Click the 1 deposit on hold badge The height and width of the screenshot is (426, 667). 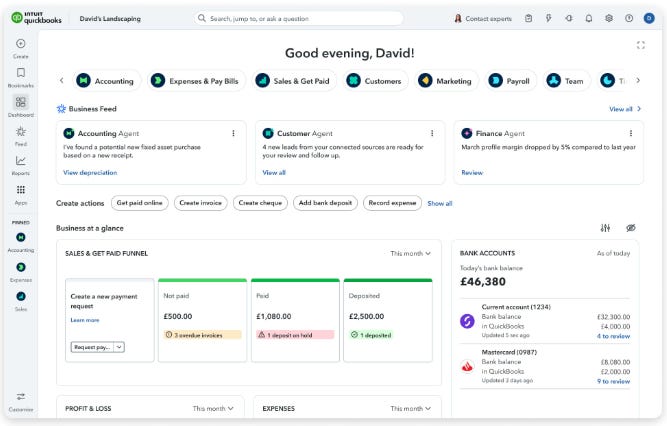pyautogui.click(x=295, y=335)
